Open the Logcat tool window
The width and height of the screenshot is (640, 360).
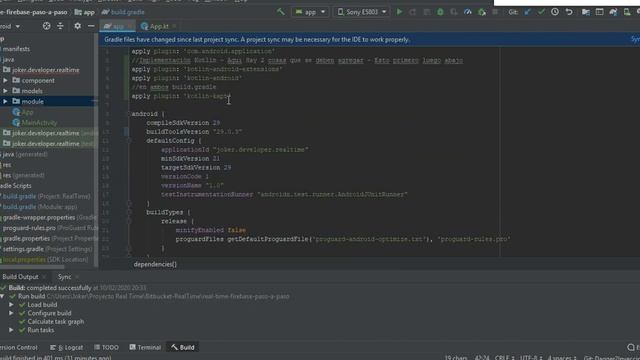click(x=67, y=347)
